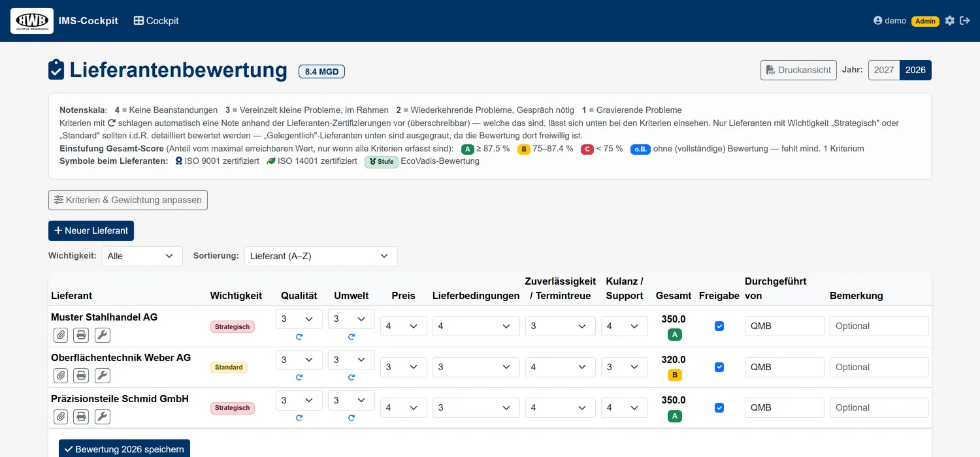Screen dimensions: 980x457
Task: Open Preis rating dropdown for Muster Stahlhandel AG
Action: click(404, 326)
